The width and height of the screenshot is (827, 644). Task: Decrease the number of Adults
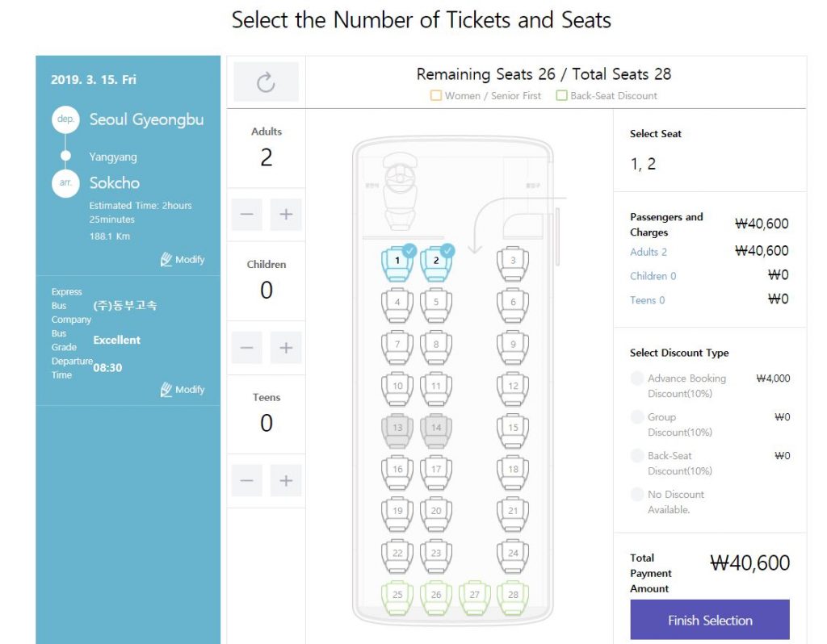(x=247, y=215)
